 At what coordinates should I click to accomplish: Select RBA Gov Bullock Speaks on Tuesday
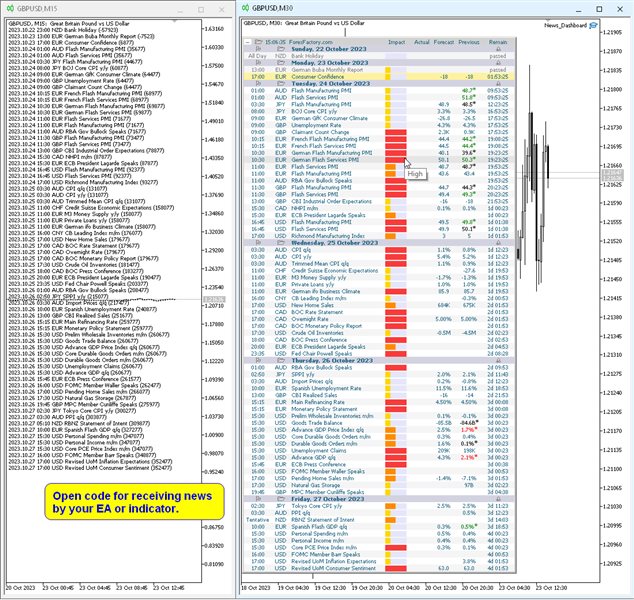tap(321, 180)
